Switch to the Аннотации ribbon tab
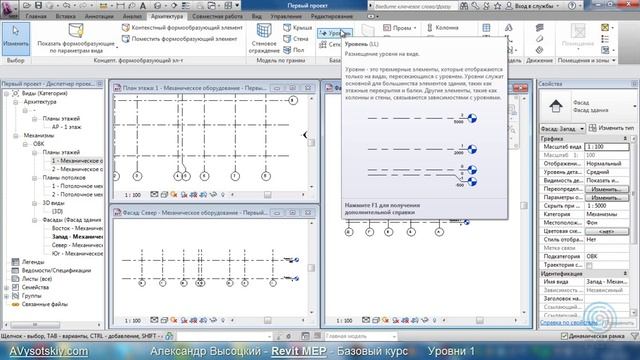 (x=99, y=16)
